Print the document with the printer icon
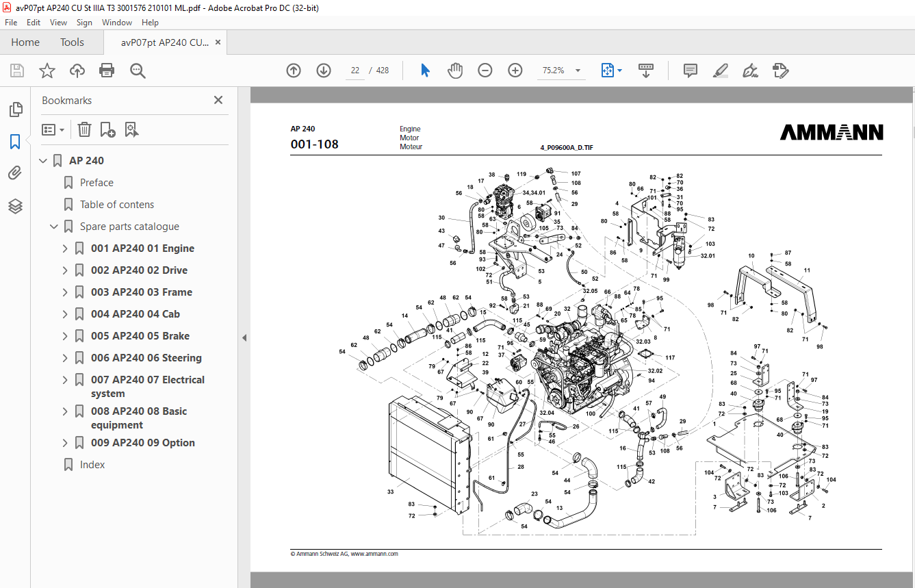The width and height of the screenshot is (915, 588). (107, 71)
